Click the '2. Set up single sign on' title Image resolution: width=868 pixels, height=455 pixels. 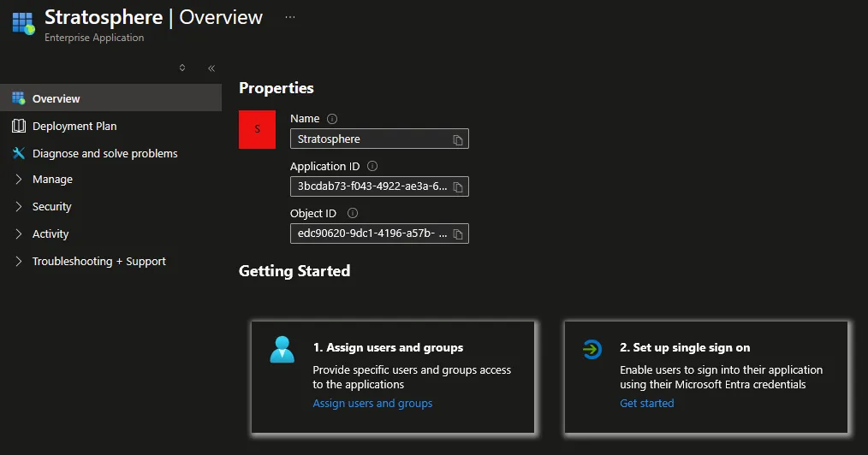[x=686, y=347]
